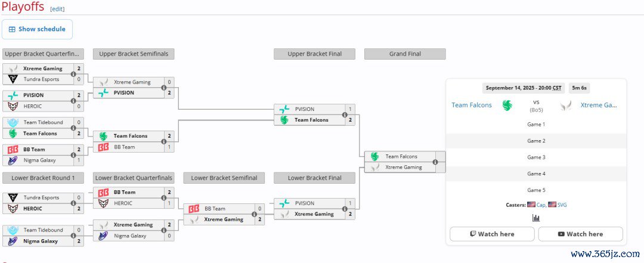The width and height of the screenshot is (644, 263).
Task: Click the match statistics bar chart icon
Action: [536, 218]
